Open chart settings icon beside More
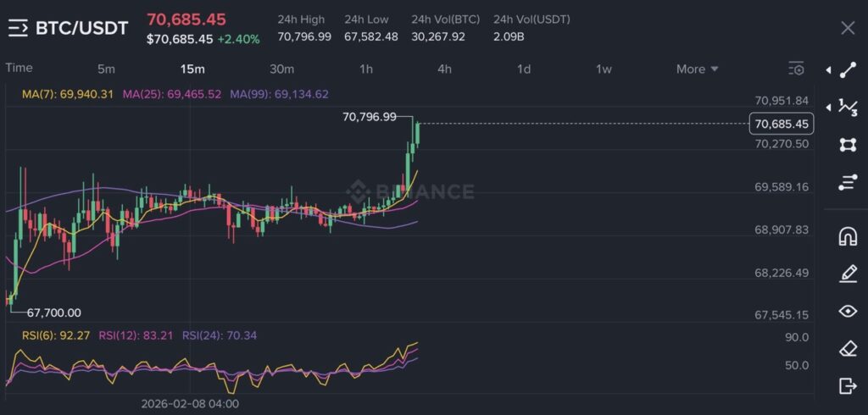868x415 pixels. (x=796, y=69)
